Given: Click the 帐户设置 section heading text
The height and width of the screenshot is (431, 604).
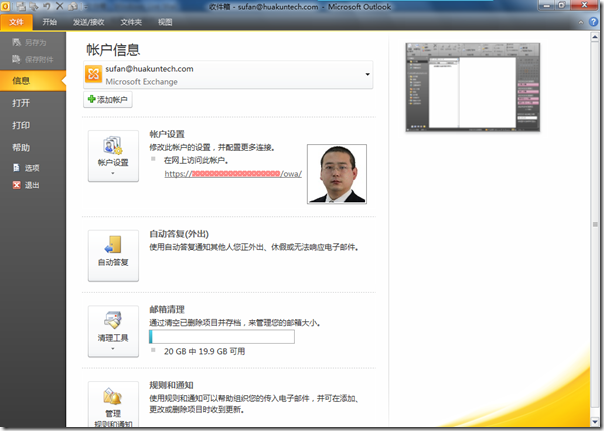Looking at the screenshot, I should pyautogui.click(x=167, y=134).
